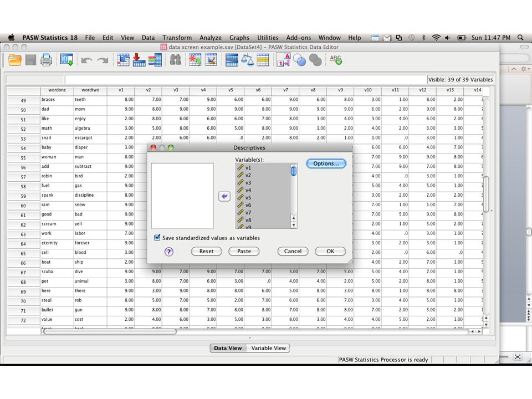Move variable with the blue arrow button
Screen dimensions: 532x399
[224, 196]
